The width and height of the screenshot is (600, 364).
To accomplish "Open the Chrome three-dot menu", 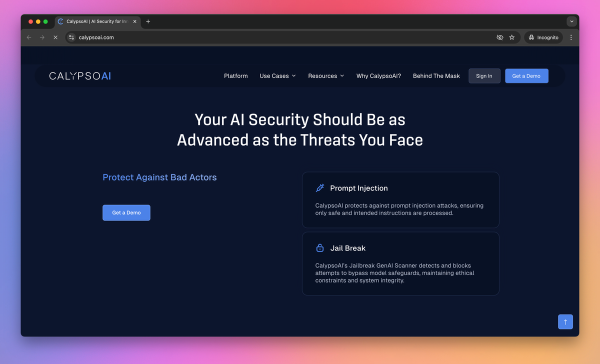I will (571, 37).
